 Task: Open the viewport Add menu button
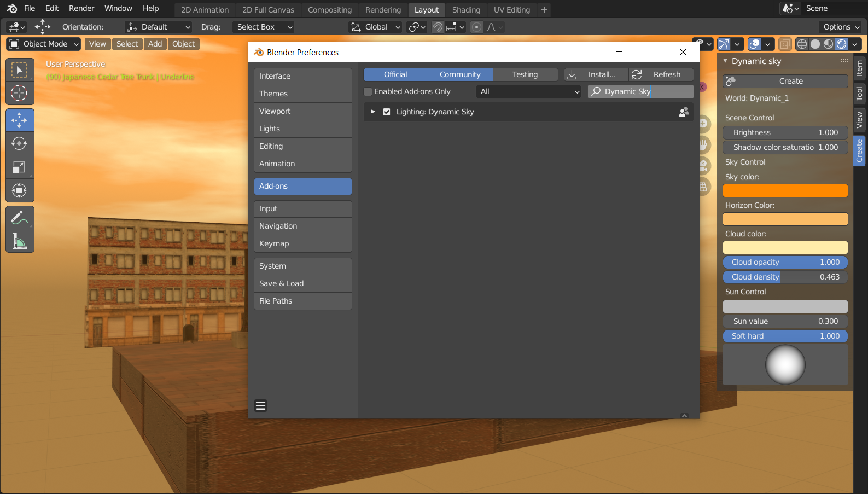155,44
